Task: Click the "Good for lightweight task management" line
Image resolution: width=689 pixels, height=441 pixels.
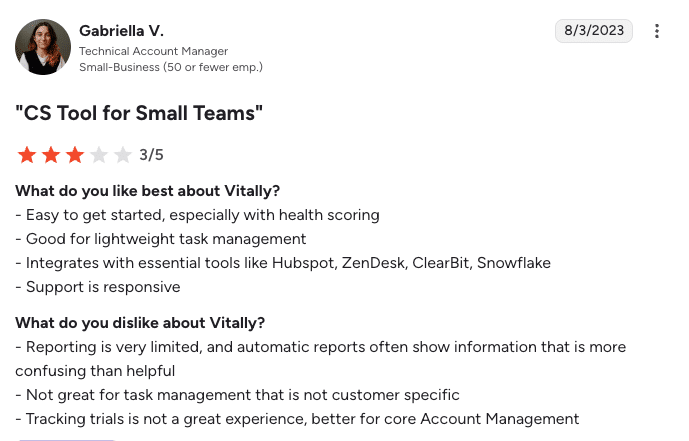Action: click(x=161, y=239)
